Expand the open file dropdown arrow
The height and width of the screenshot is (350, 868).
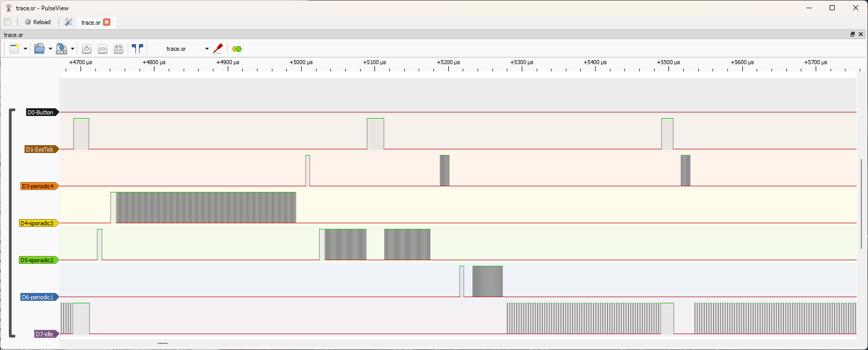pos(50,49)
